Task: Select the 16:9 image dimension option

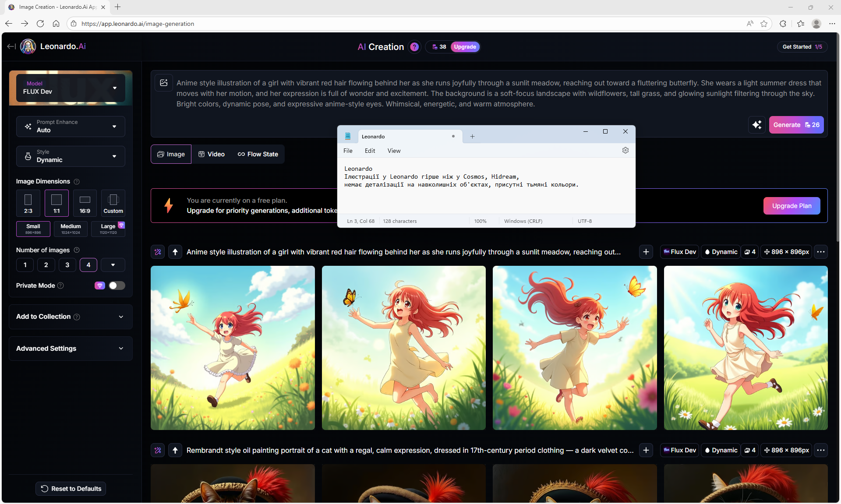Action: coord(85,203)
